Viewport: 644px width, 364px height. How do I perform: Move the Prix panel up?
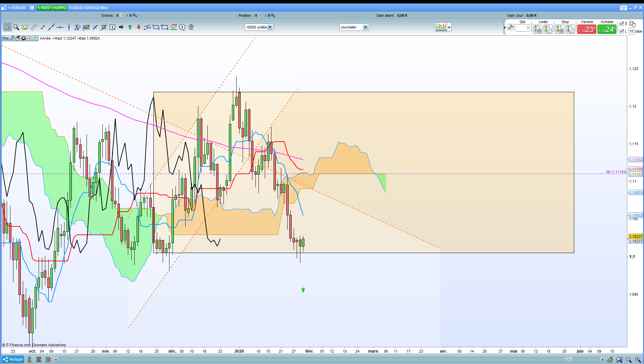point(35,38)
